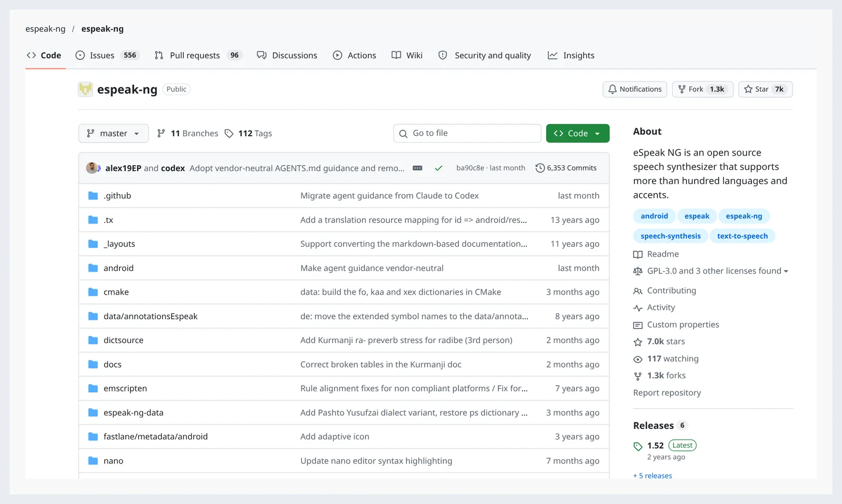Open the 11 Branches link
Viewport: 842px width, 504px height.
188,134
